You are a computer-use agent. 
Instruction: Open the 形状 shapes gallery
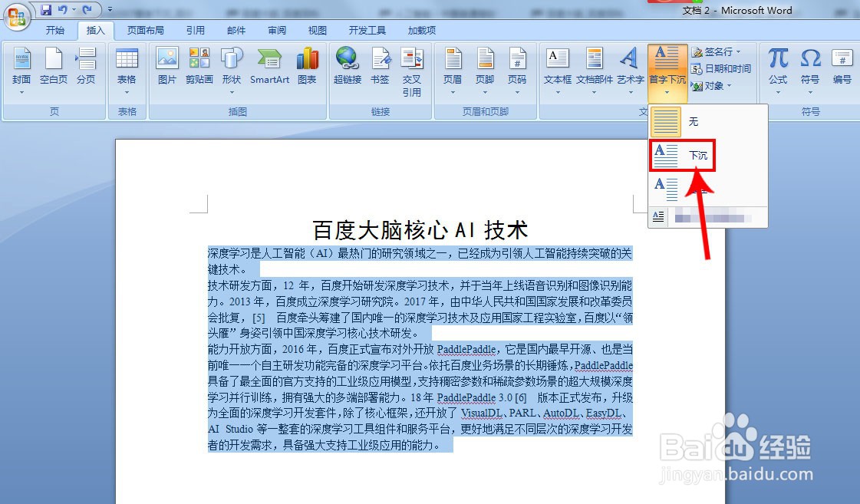(232, 71)
